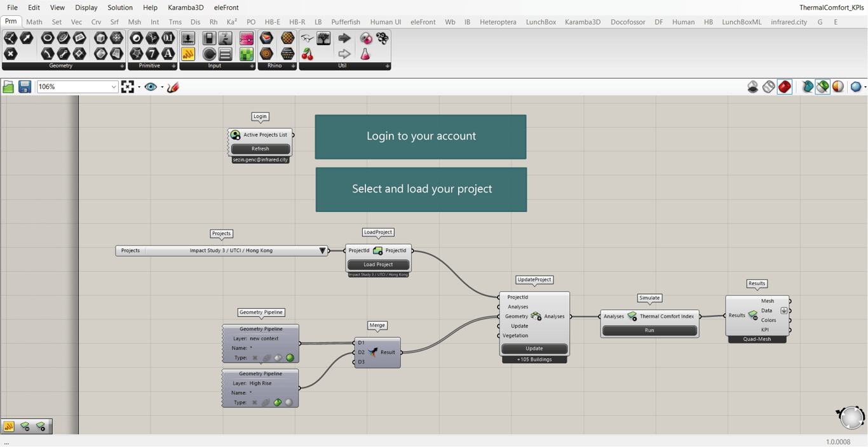Switch to the Pufferfish tab
The height and width of the screenshot is (447, 868).
(x=346, y=22)
